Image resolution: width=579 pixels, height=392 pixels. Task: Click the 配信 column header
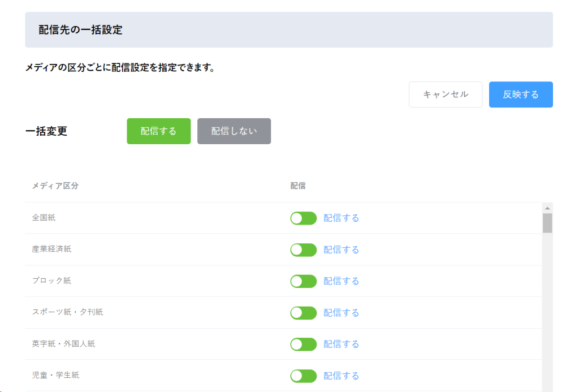tap(298, 186)
